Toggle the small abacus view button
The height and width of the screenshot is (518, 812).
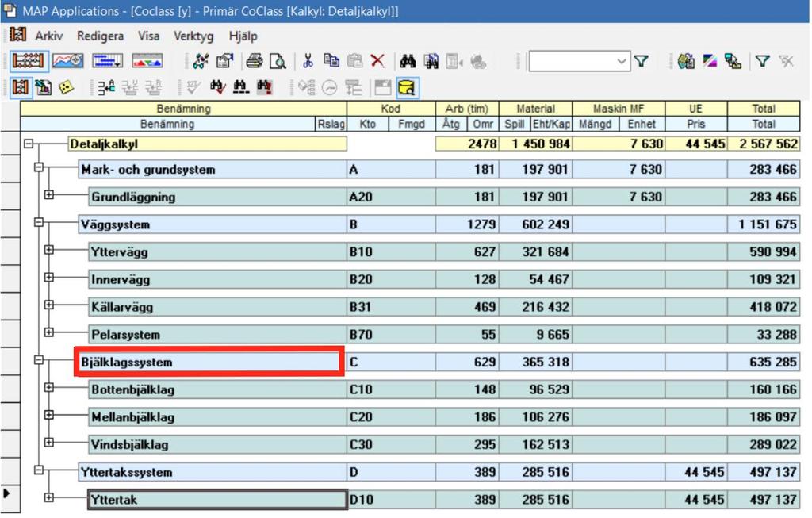(20, 87)
